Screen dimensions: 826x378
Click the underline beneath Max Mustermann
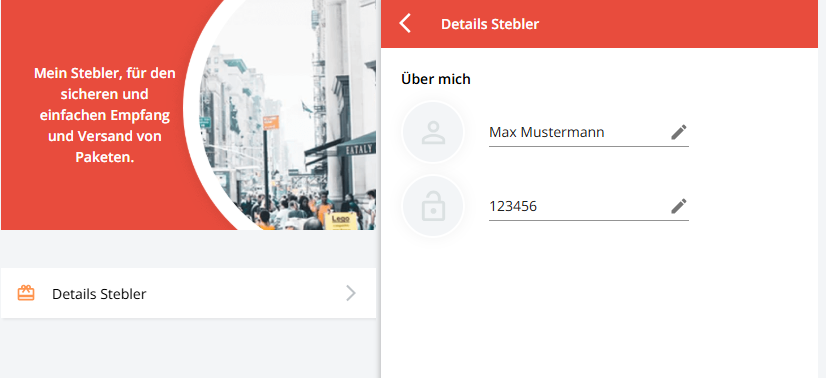coord(588,146)
